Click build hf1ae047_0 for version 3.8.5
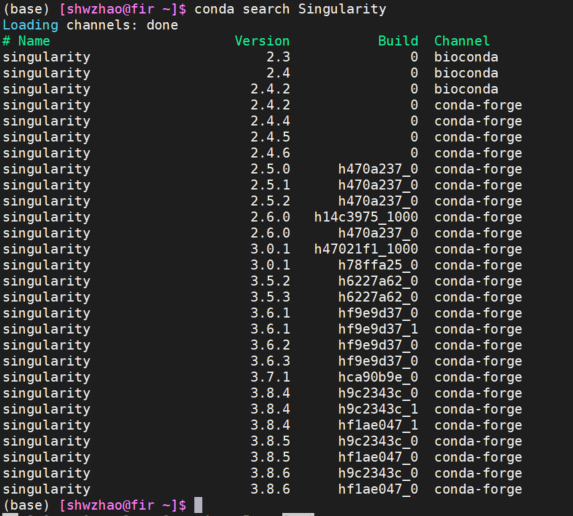This screenshot has height=516, width=573. (x=378, y=457)
